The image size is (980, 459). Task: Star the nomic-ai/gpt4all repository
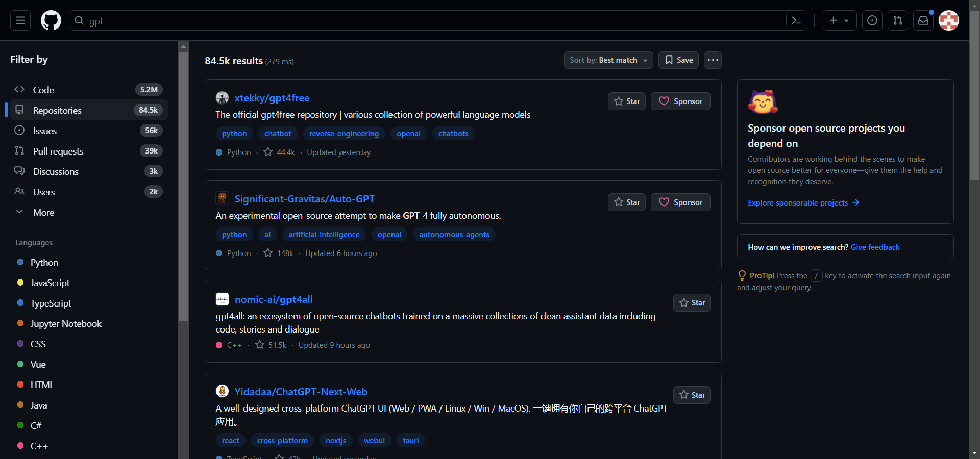pos(692,303)
